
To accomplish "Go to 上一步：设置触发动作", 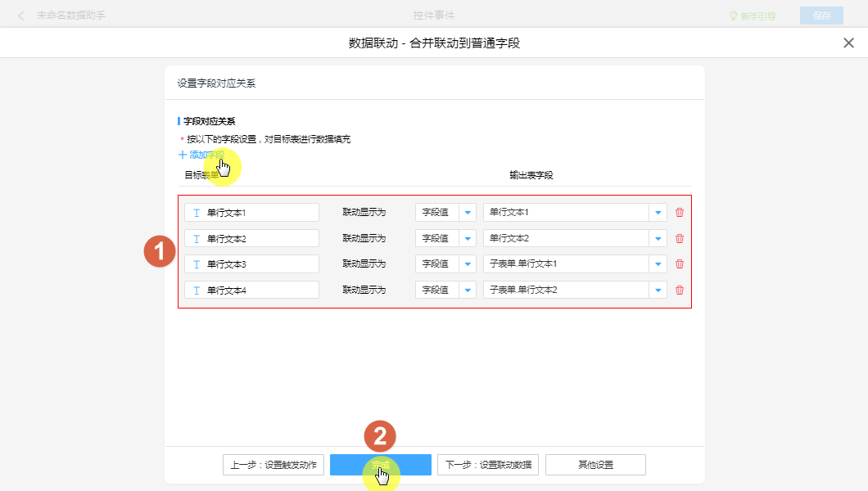I will (x=274, y=465).
